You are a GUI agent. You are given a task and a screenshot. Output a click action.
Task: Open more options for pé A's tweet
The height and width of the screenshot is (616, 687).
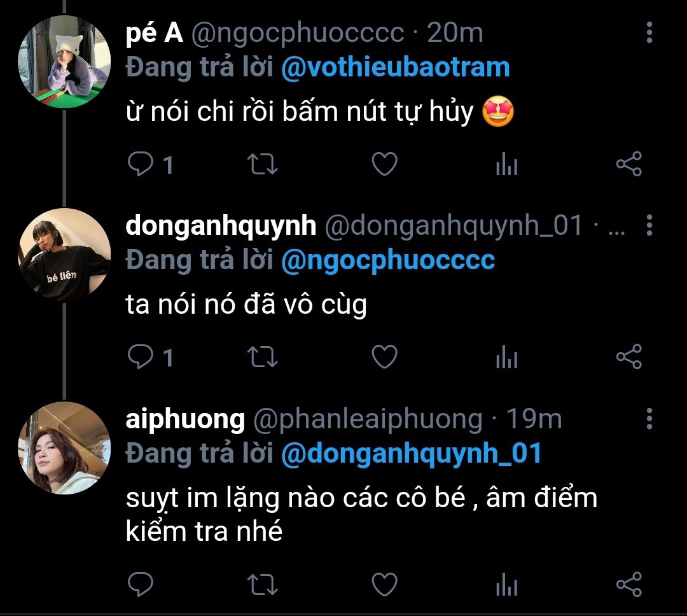[649, 32]
